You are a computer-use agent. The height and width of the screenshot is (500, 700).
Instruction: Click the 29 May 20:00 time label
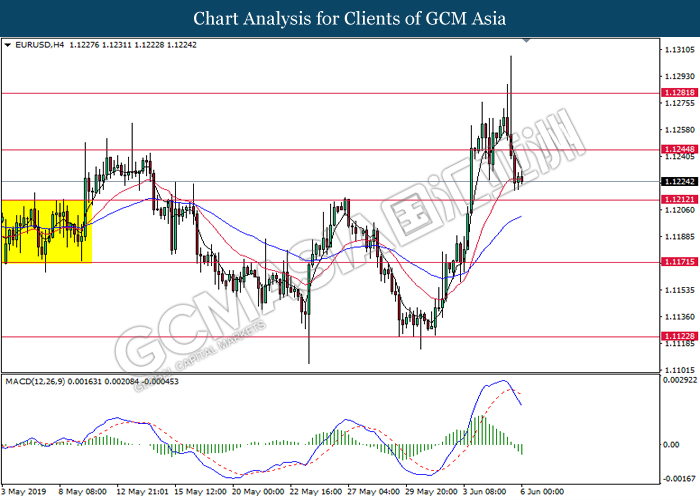(x=431, y=491)
